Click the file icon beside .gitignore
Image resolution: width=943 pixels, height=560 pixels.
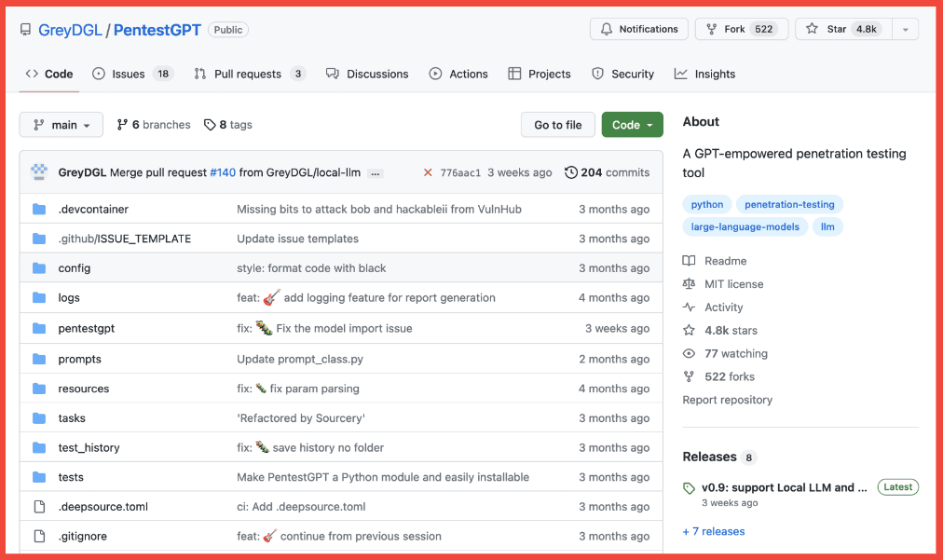tap(39, 536)
